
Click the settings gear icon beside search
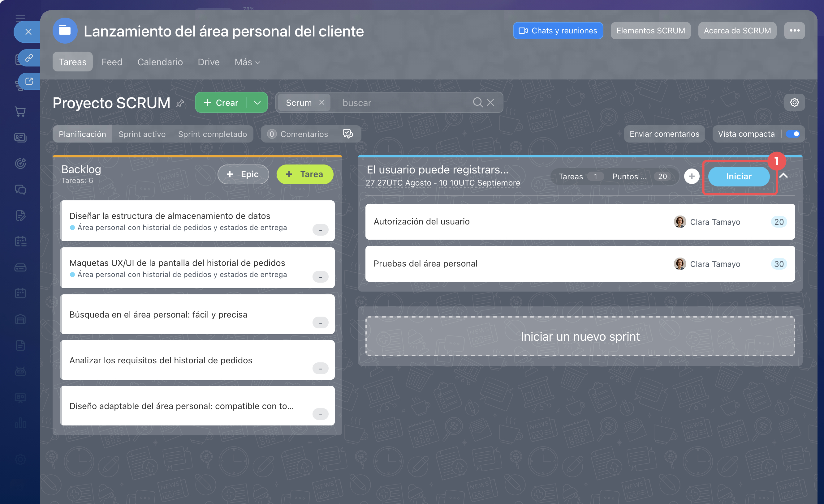pos(794,102)
